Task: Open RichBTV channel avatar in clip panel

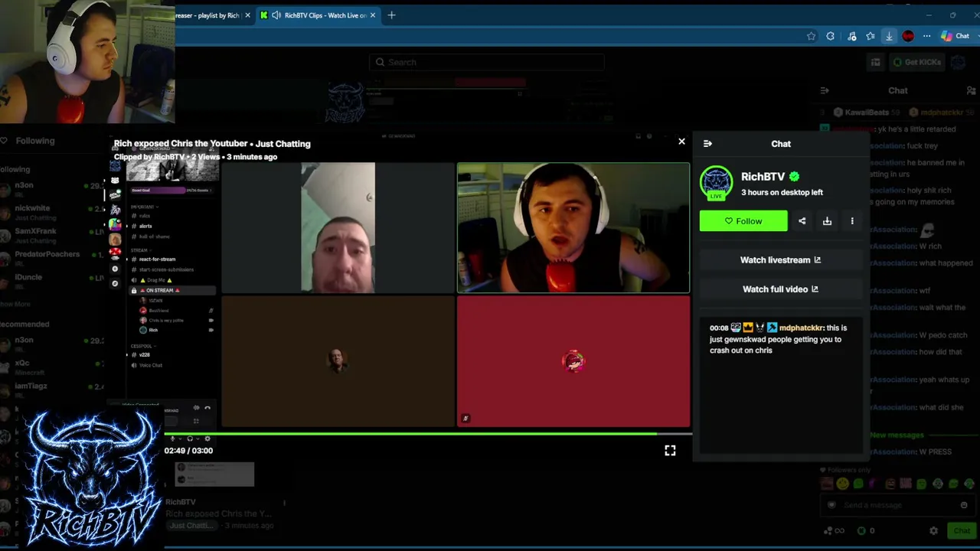Action: click(x=716, y=182)
